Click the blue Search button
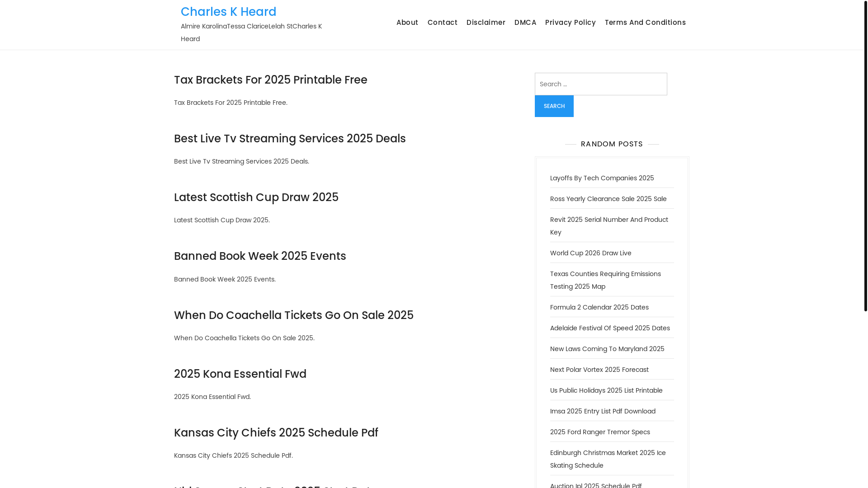 554,106
